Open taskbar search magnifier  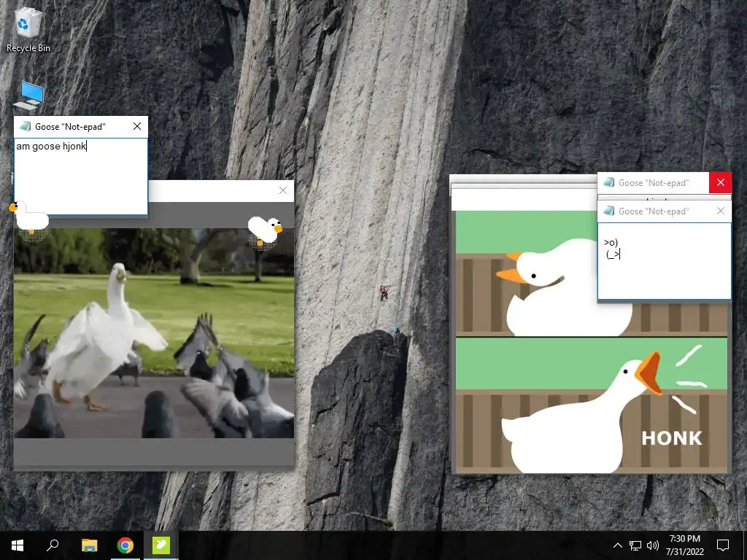[53, 545]
